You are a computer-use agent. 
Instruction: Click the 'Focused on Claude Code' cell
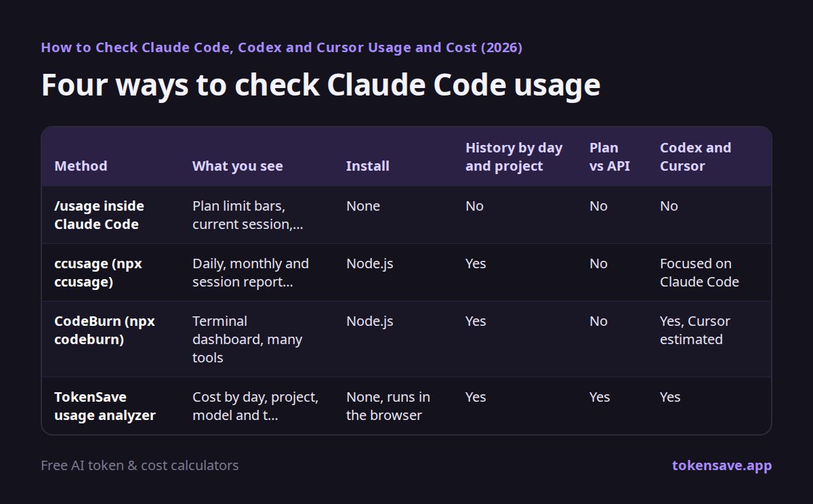point(699,272)
